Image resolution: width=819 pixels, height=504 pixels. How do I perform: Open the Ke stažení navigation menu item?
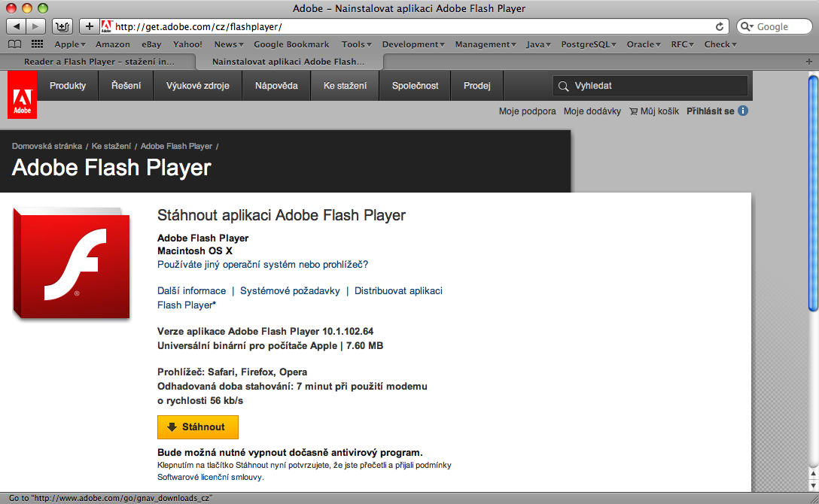click(345, 86)
